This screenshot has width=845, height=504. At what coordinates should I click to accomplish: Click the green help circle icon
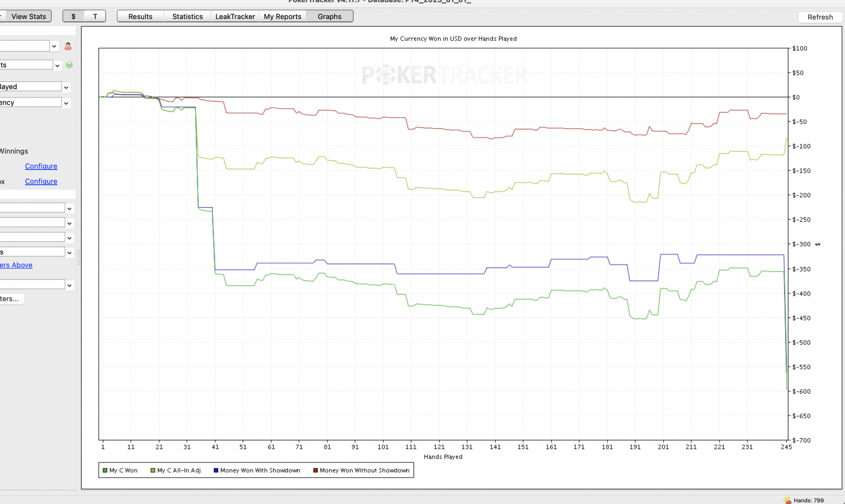[x=69, y=65]
